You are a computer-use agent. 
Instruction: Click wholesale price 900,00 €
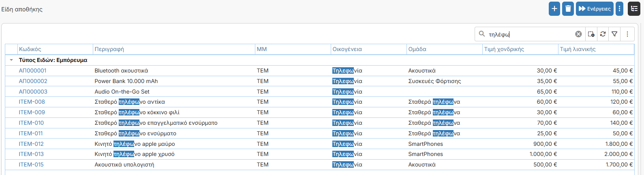click(x=545, y=144)
